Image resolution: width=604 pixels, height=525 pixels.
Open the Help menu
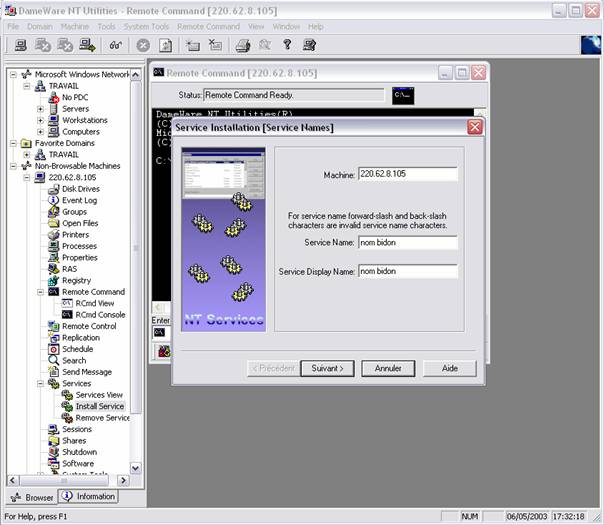pyautogui.click(x=315, y=27)
